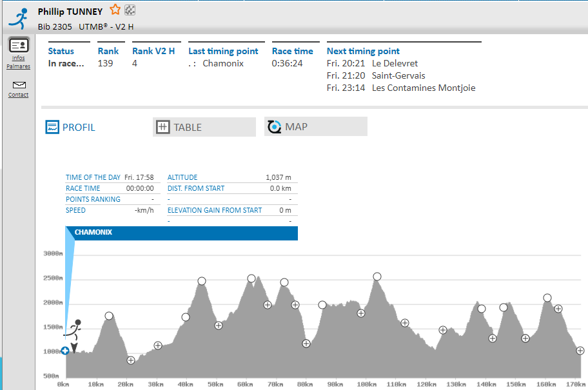Select the plus marker in valley near 21km

131,360
